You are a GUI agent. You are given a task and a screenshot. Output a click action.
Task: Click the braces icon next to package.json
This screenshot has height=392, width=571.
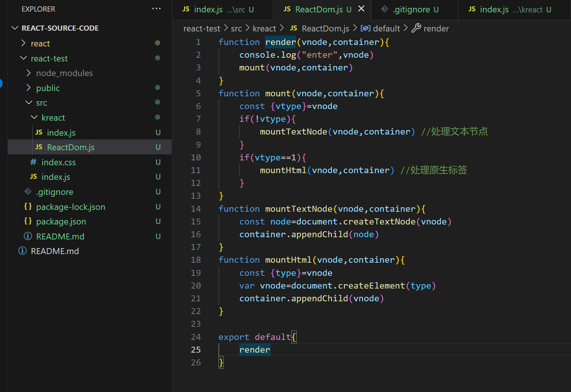(27, 221)
